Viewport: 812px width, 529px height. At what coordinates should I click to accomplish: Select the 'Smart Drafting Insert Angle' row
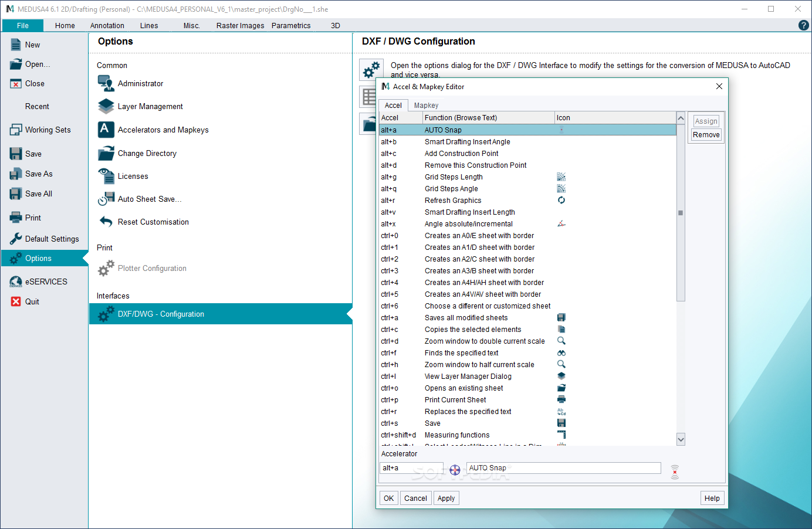point(527,142)
